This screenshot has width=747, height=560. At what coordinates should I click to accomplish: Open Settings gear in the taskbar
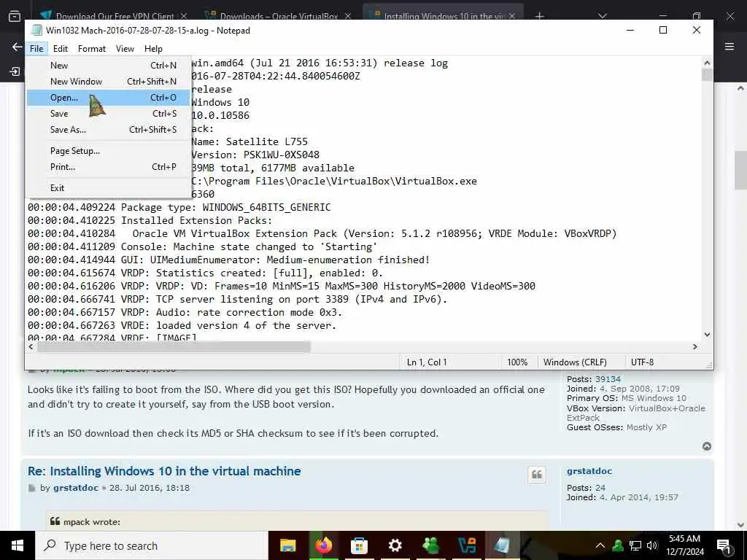[395, 545]
